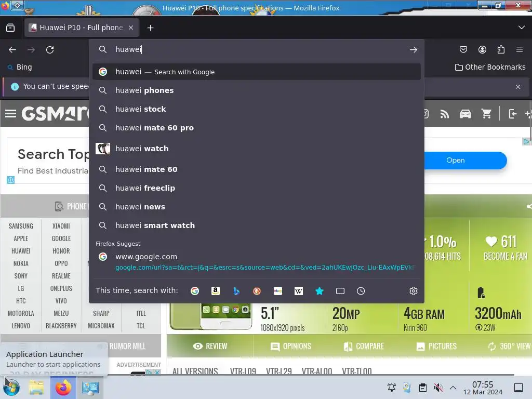This screenshot has width=532, height=399.
Task: Dismiss the notification bar with X
Action: click(x=518, y=87)
